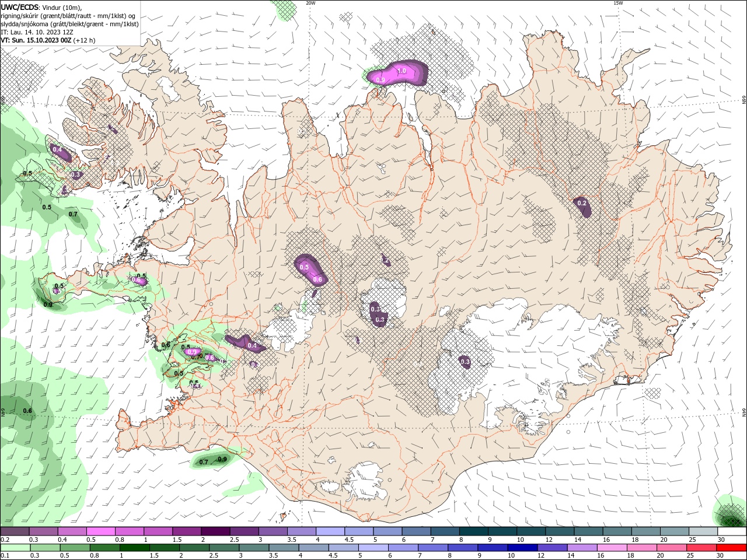Click the "VT: Sun. 15.10.2023 00Z (+12 h)" line
Image resolution: width=747 pixels, height=560 pixels.
click(48, 41)
